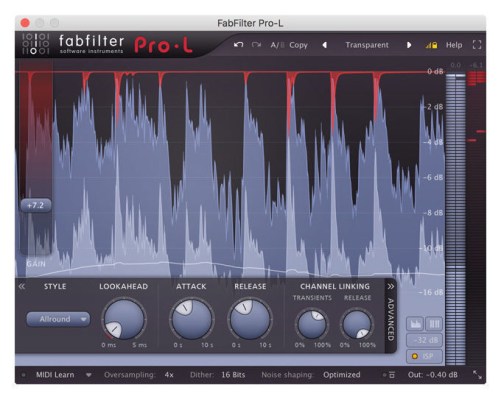Screen dimensions: 501x399
Task: Change Noise shaping Optimized value
Action: click(342, 375)
